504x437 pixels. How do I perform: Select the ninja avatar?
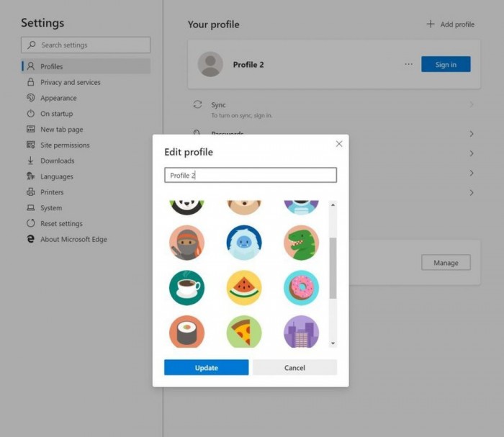pyautogui.click(x=186, y=243)
